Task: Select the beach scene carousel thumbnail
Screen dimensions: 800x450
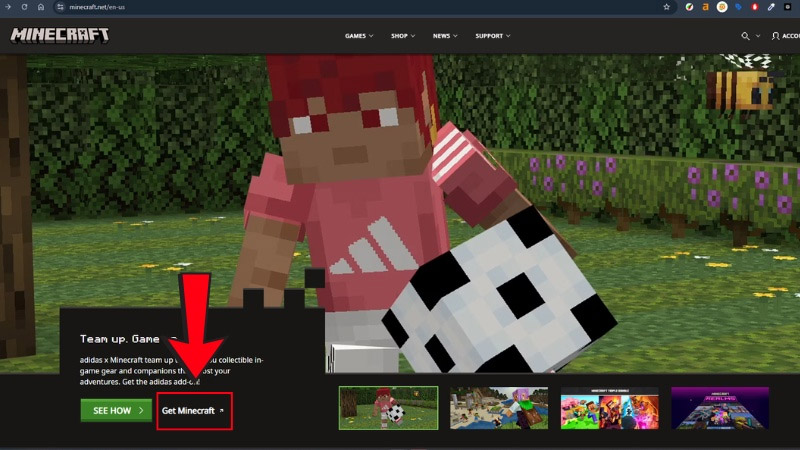Action: [499, 408]
